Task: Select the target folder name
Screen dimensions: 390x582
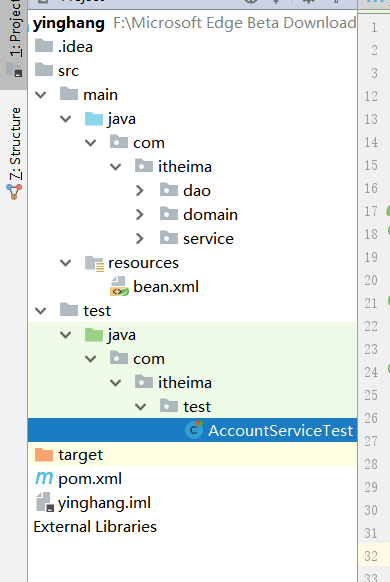Action: point(81,455)
